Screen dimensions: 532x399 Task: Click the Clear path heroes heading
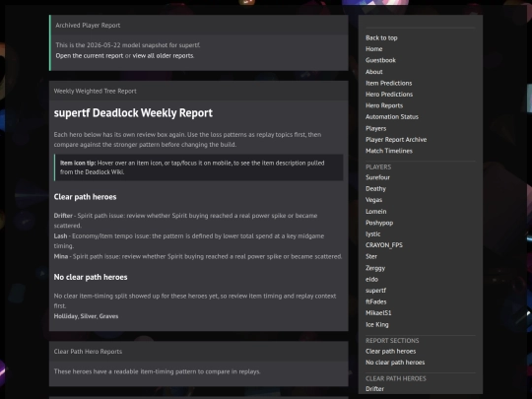85,197
